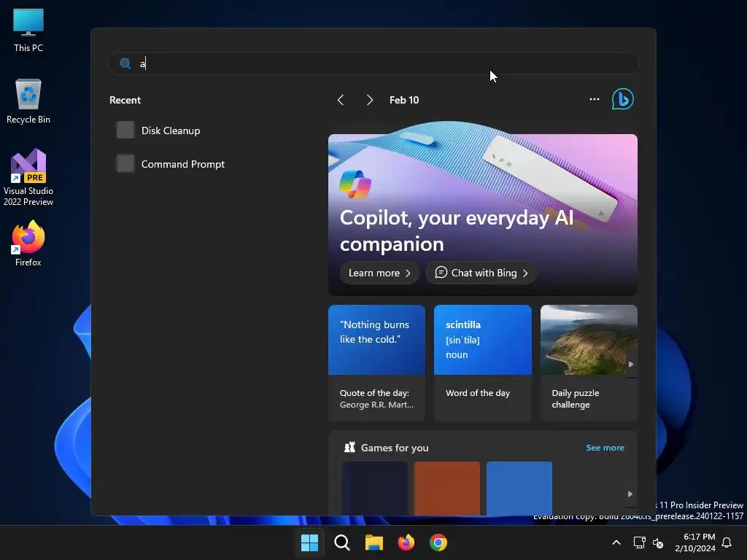Click the network status tray icon
Viewport: 747px width, 560px height.
(639, 542)
